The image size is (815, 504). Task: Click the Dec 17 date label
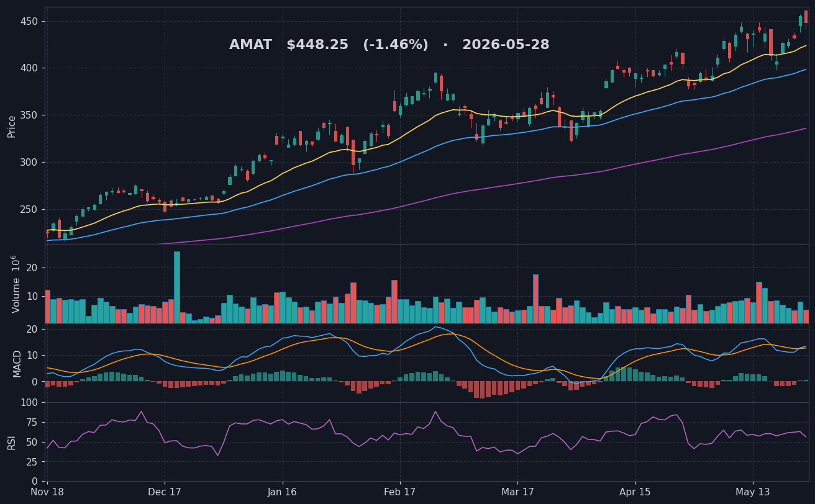pos(165,493)
